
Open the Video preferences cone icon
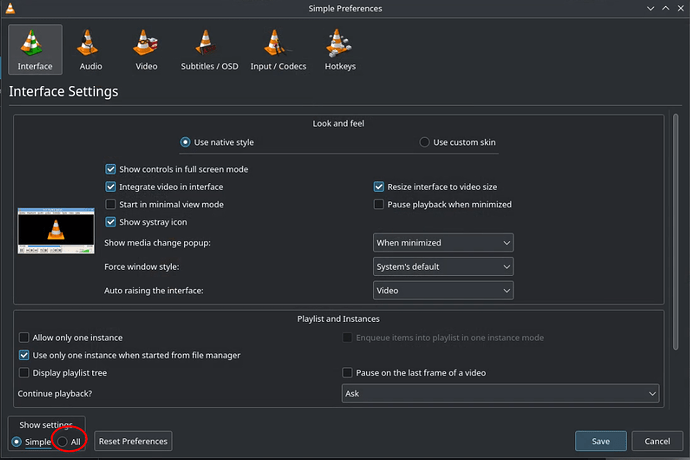point(146,50)
